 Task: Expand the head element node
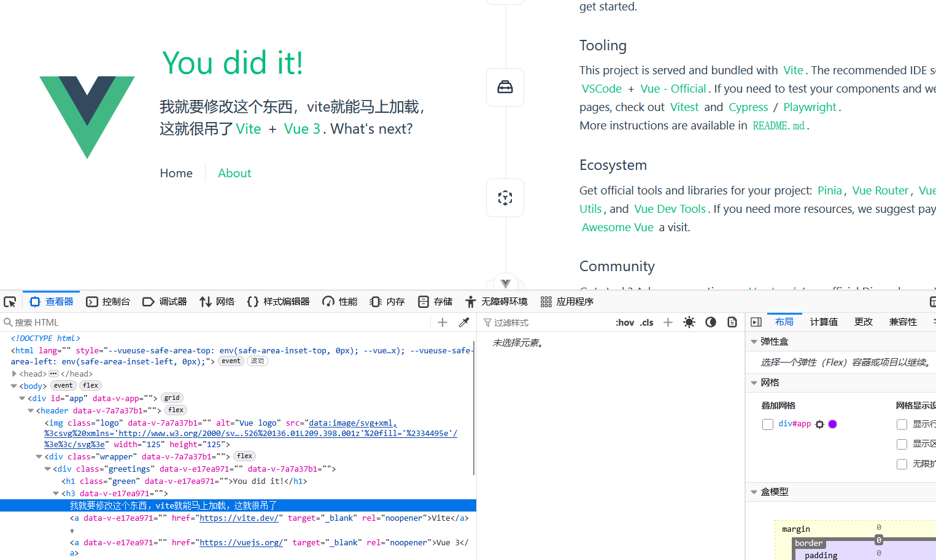click(x=14, y=374)
